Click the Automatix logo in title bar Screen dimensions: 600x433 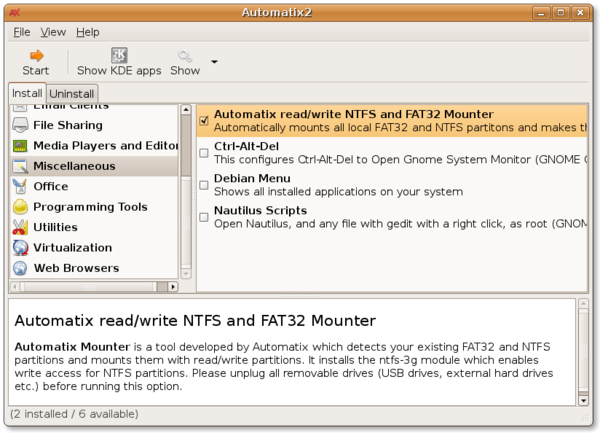(x=15, y=13)
